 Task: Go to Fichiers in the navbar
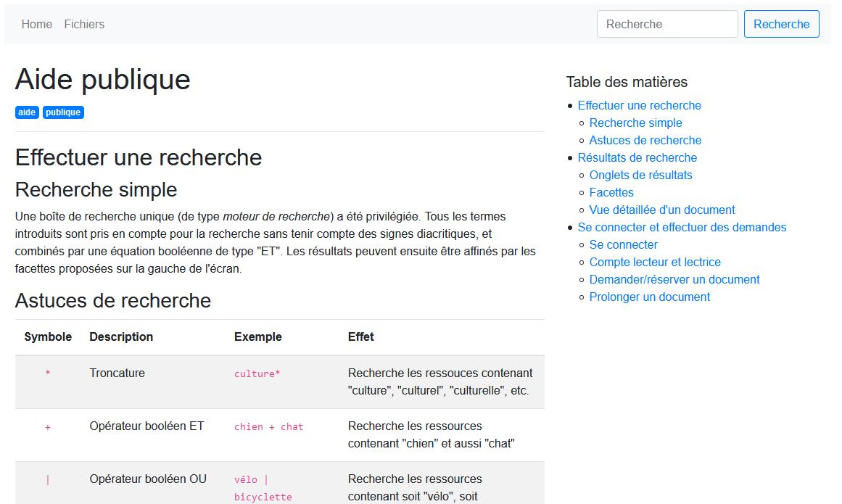click(84, 24)
